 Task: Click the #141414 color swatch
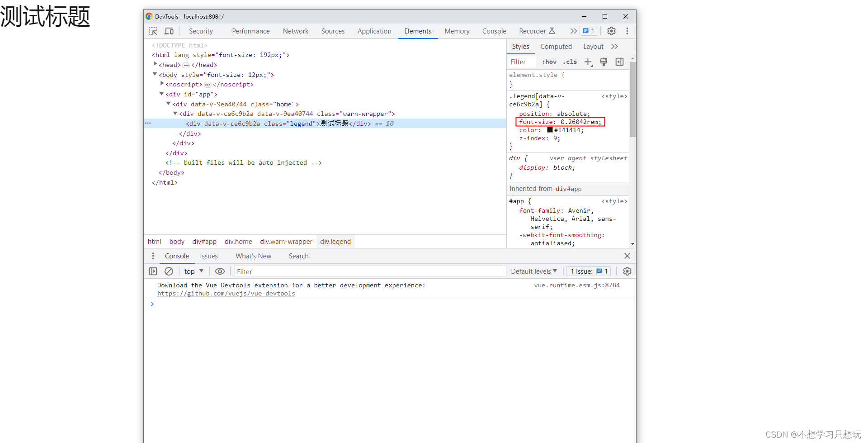pos(550,130)
